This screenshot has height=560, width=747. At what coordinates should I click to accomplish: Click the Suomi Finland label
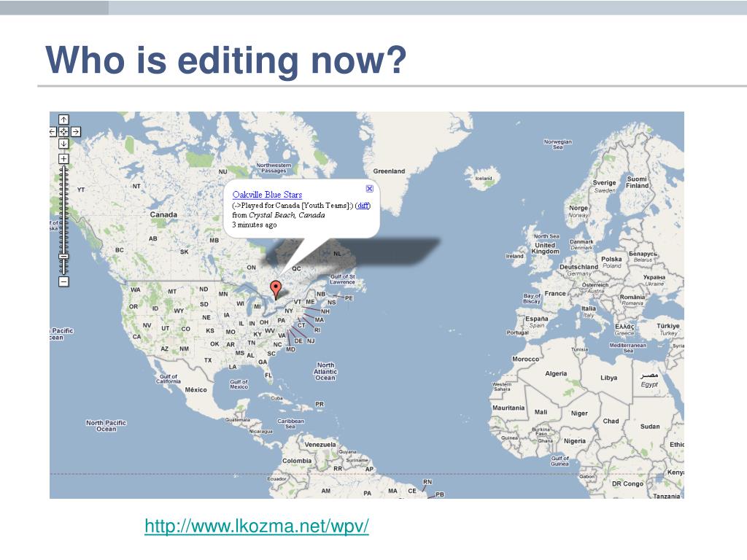(x=637, y=182)
